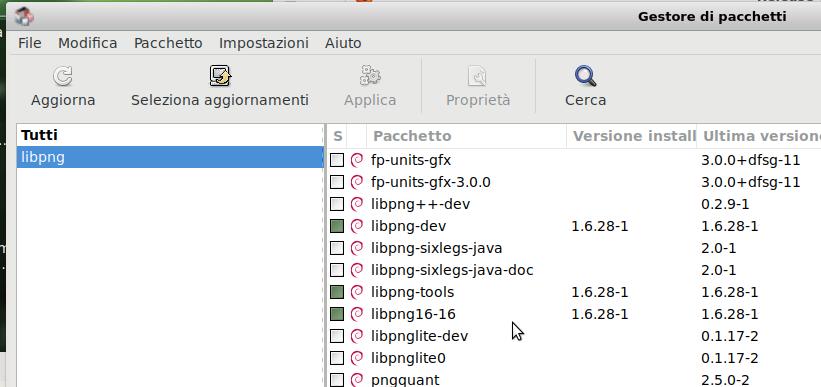Click Debian swirl icon for libpng16-16
The image size is (821, 387).
pos(357,314)
